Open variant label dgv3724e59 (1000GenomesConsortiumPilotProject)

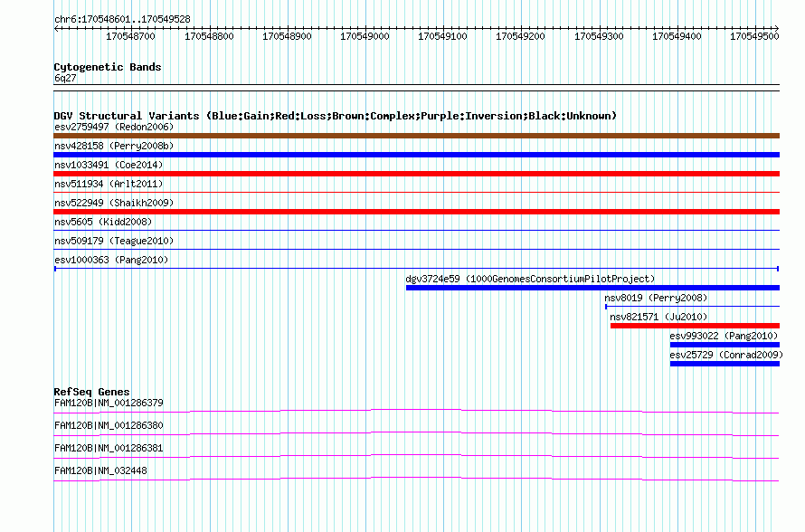(x=530, y=279)
